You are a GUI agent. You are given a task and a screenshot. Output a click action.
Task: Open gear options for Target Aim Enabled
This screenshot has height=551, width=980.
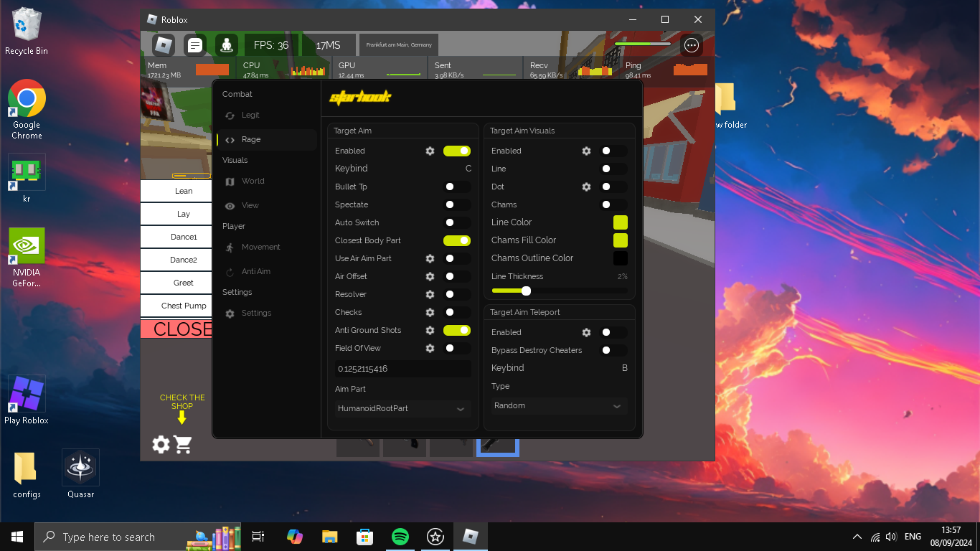coord(430,151)
